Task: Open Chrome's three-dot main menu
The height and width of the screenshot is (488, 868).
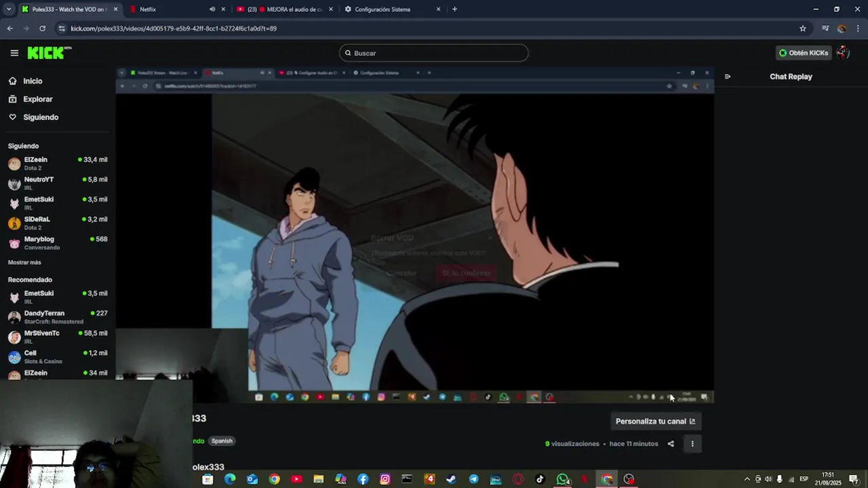Action: coord(858,28)
